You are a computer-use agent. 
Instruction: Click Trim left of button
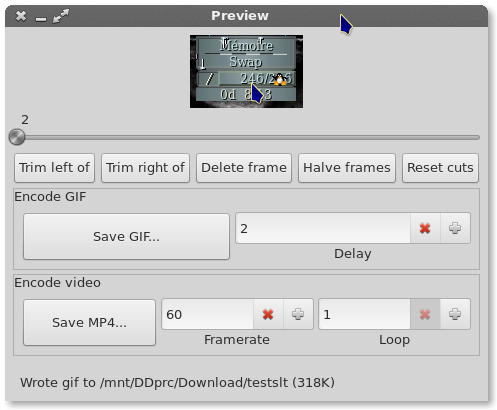tap(54, 168)
